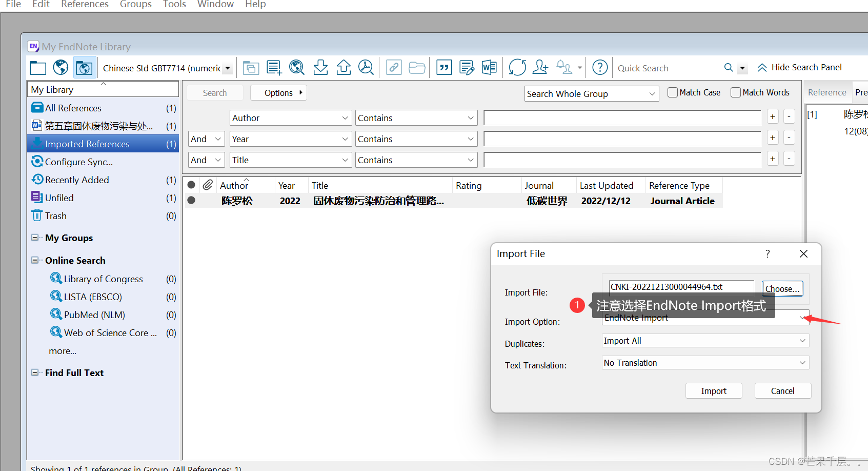Open the Edit menu
The height and width of the screenshot is (471, 868).
[x=41, y=5]
